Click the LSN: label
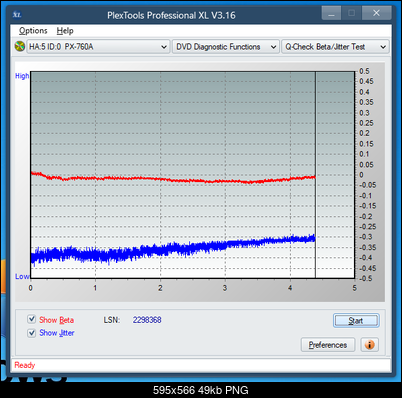The image size is (402, 398). 111,320
